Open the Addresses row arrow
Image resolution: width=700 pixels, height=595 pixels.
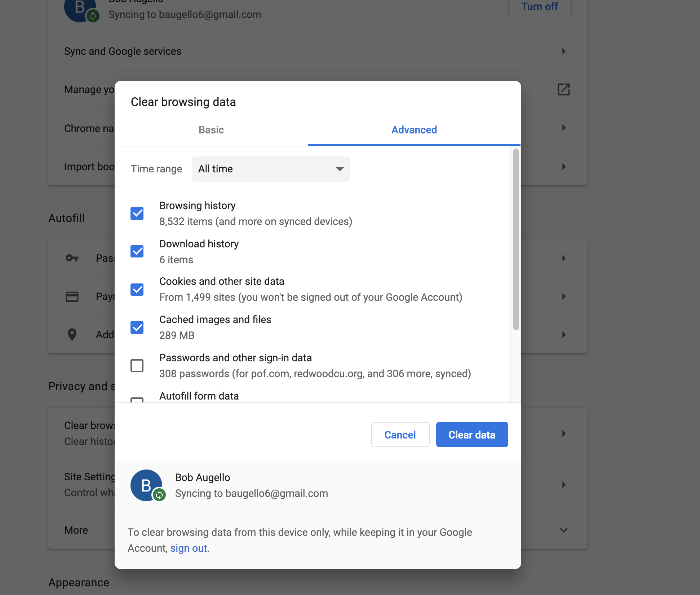point(564,335)
